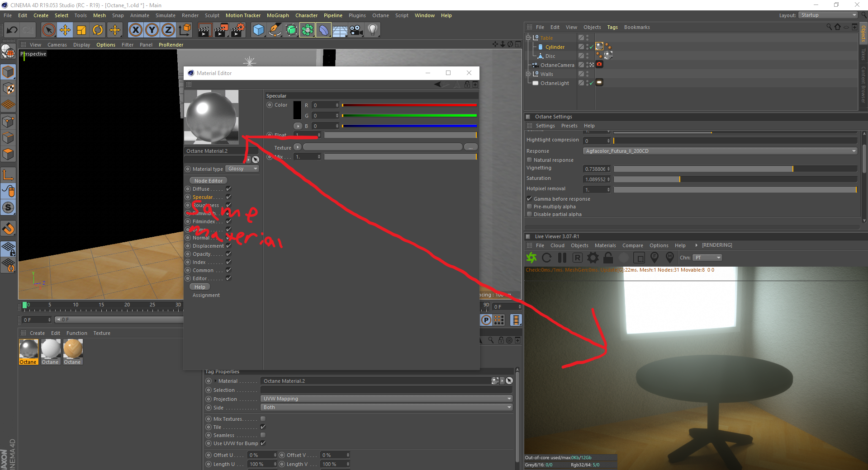Open the Assignment section

pyautogui.click(x=206, y=295)
